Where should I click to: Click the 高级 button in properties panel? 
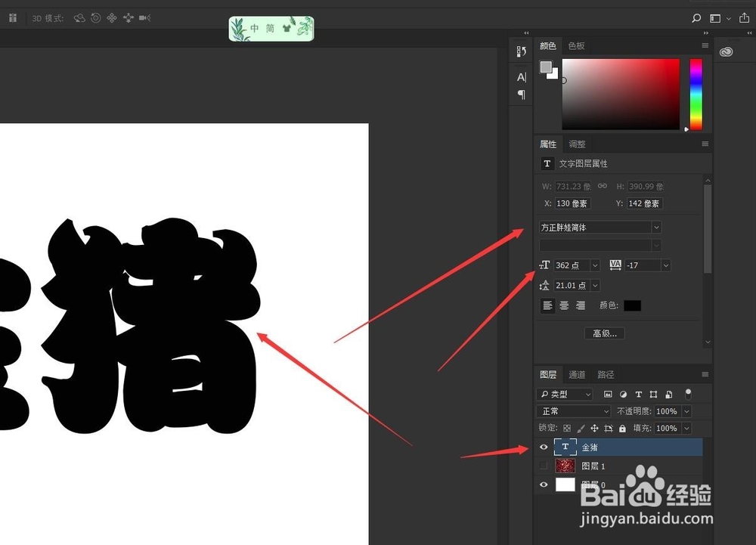(603, 333)
